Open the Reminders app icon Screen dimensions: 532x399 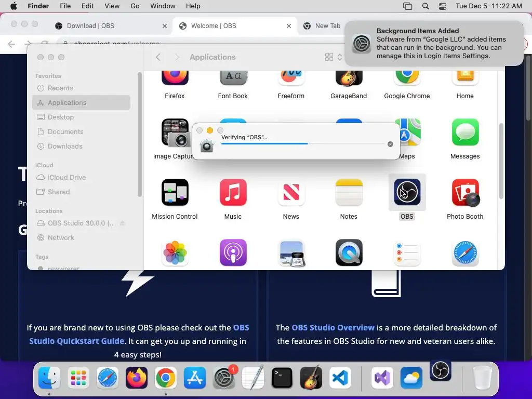407,253
